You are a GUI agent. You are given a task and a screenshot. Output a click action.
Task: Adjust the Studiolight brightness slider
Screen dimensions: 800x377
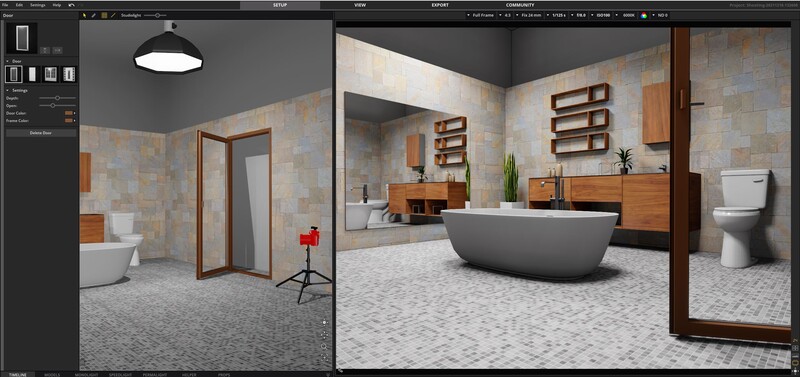tap(155, 15)
